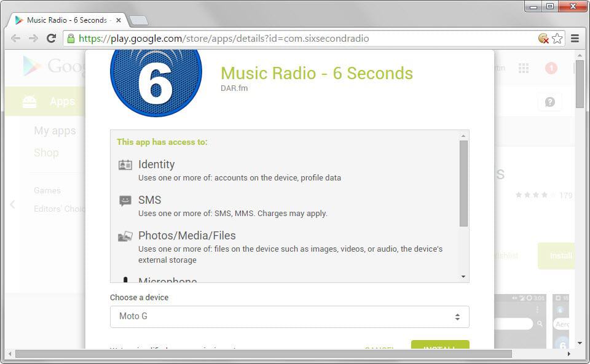The image size is (590, 364).
Task: Click the red notifications badge icon
Action: coord(551,68)
